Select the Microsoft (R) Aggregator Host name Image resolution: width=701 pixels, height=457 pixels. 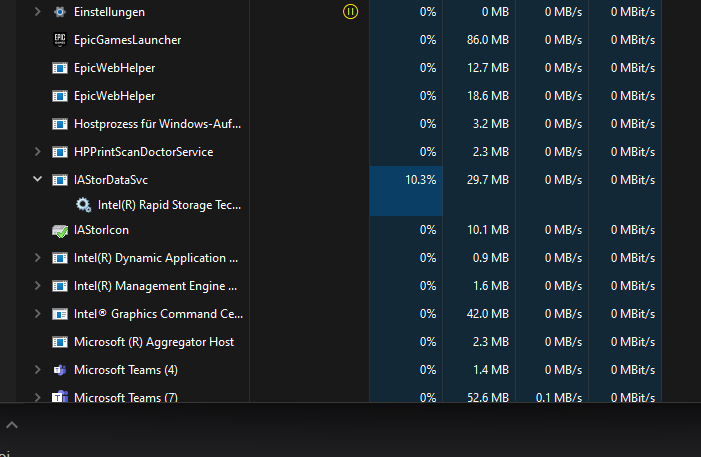pyautogui.click(x=154, y=342)
